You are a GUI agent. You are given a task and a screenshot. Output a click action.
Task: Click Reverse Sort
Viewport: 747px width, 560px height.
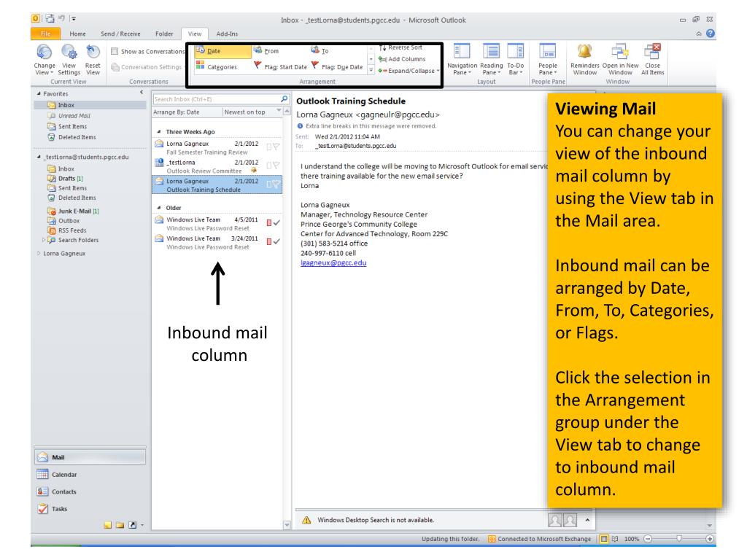point(400,47)
